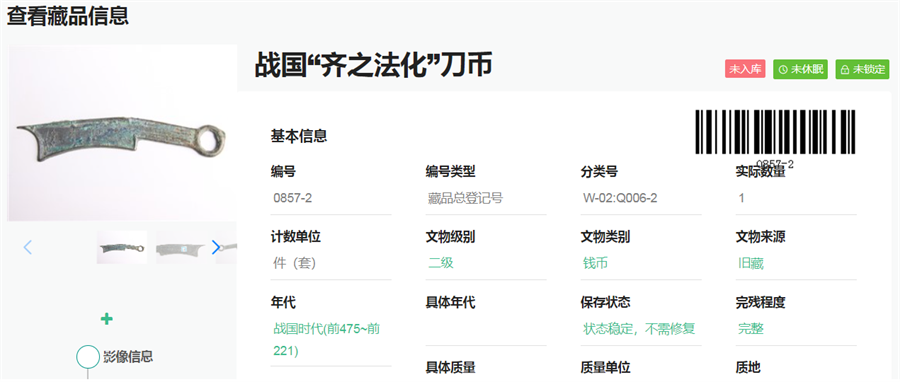Viewport: 900px width, 382px height.
Task: Click the 影像信息 timeline circle node
Action: pos(88,356)
